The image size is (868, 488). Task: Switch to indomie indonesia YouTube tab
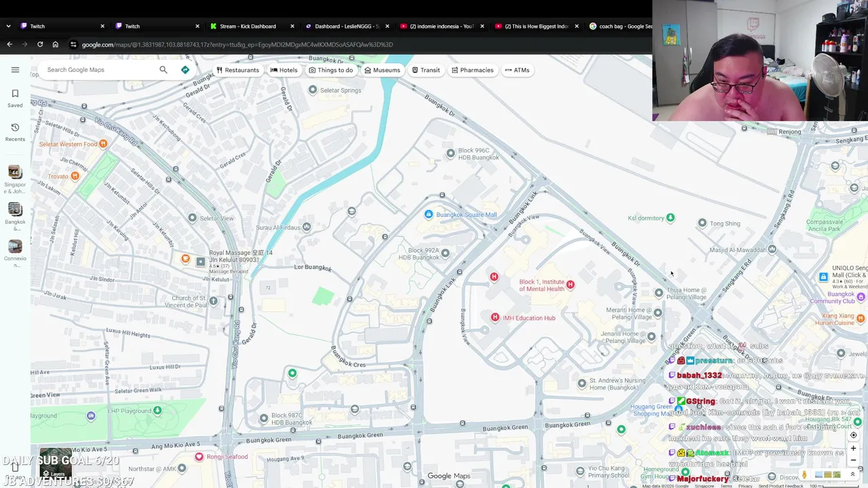click(x=441, y=26)
